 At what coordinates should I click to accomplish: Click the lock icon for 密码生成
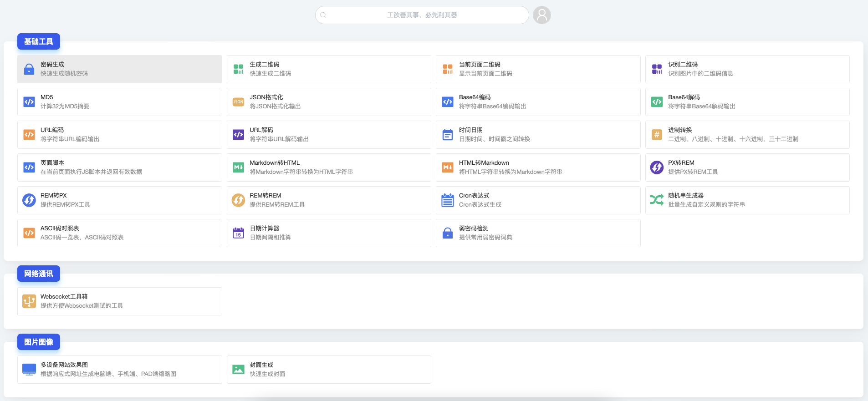[29, 69]
